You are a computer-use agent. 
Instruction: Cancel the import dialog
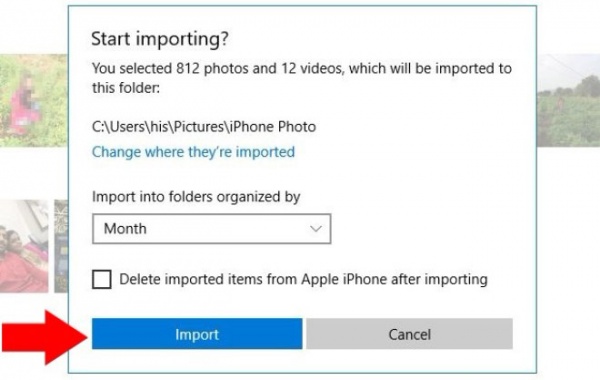tap(409, 334)
